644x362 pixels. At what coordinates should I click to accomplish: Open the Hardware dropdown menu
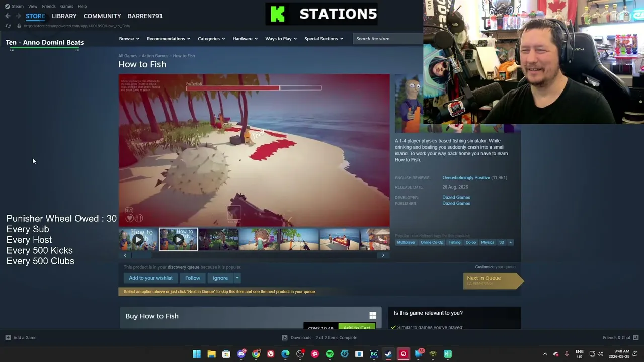point(245,39)
